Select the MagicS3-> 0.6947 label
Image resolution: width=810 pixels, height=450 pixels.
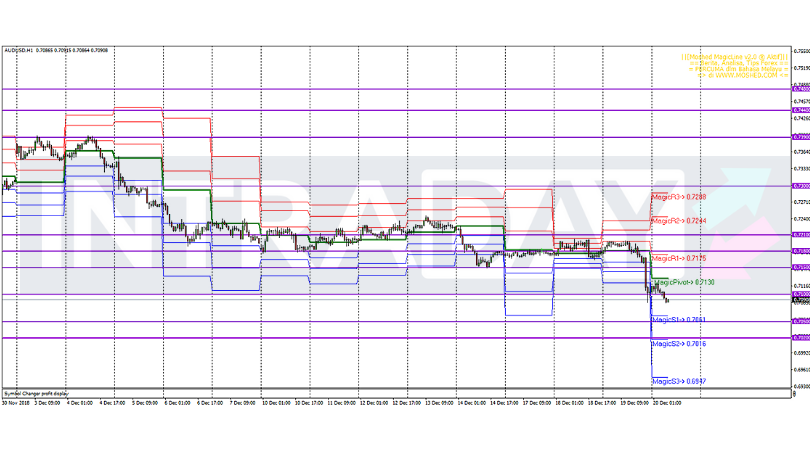pos(679,382)
